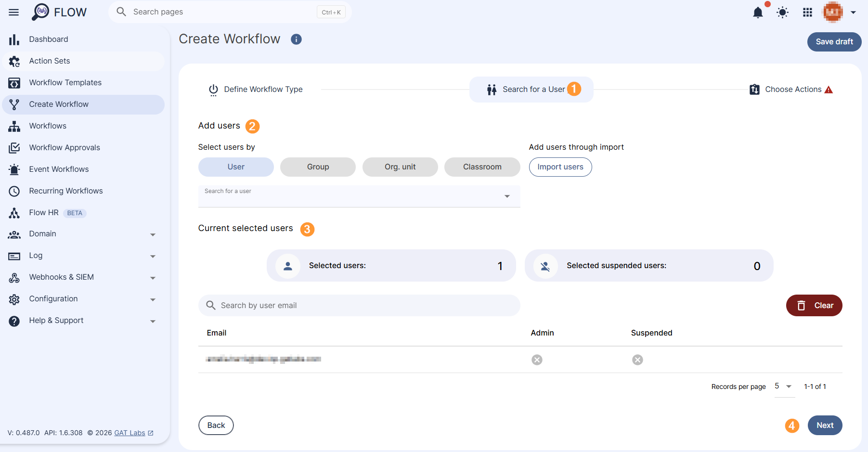
Task: Expand the Configuration section arrow
Action: 153,300
